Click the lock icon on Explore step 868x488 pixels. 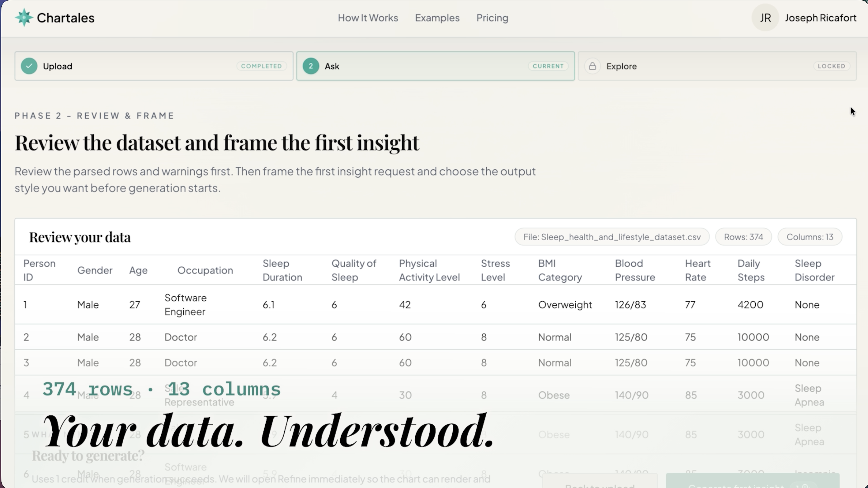(x=592, y=66)
